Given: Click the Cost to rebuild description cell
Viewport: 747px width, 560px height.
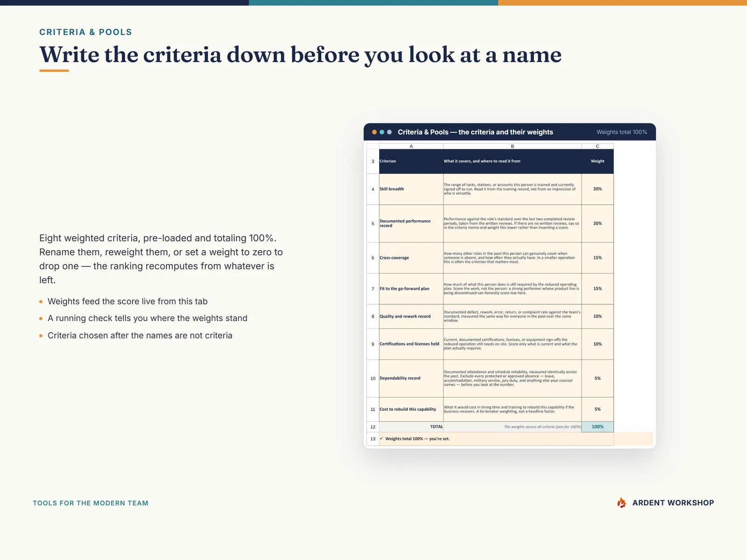Looking at the screenshot, I should [x=512, y=409].
